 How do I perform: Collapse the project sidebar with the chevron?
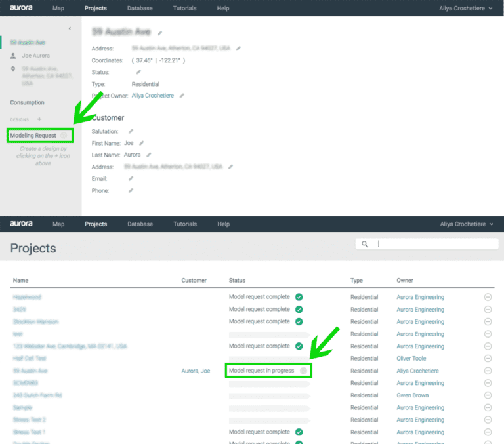tap(70, 29)
